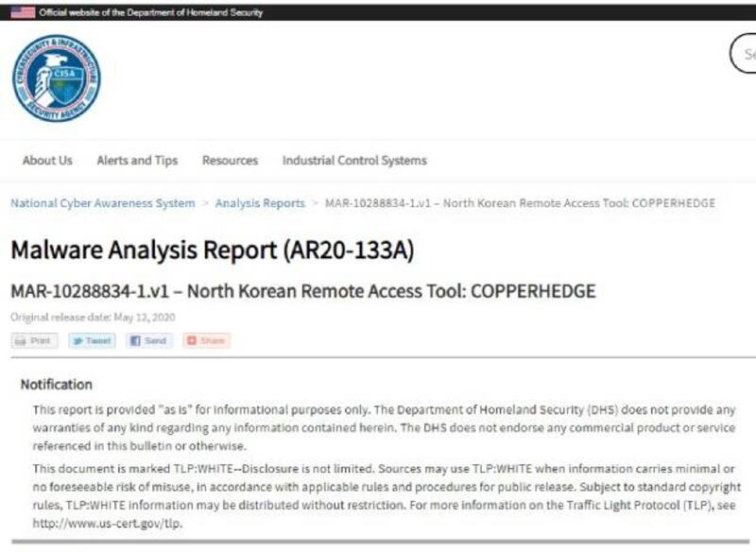Click the original release date text
The width and height of the screenshot is (756, 552).
pyautogui.click(x=93, y=318)
